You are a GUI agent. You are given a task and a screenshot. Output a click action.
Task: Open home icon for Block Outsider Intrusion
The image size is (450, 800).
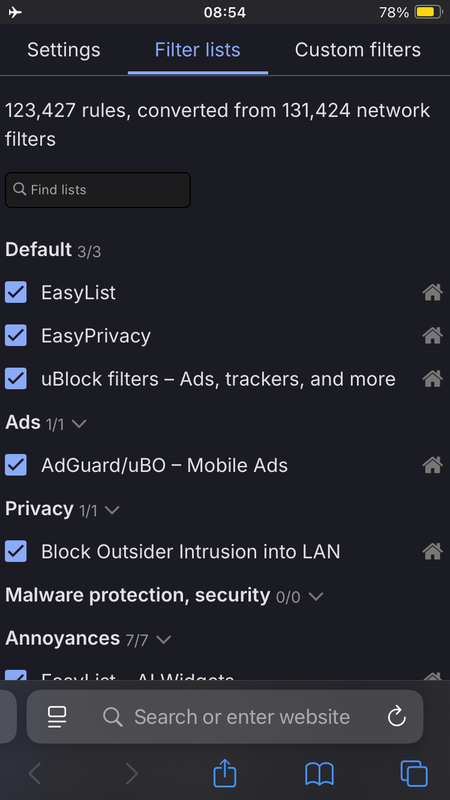432,552
